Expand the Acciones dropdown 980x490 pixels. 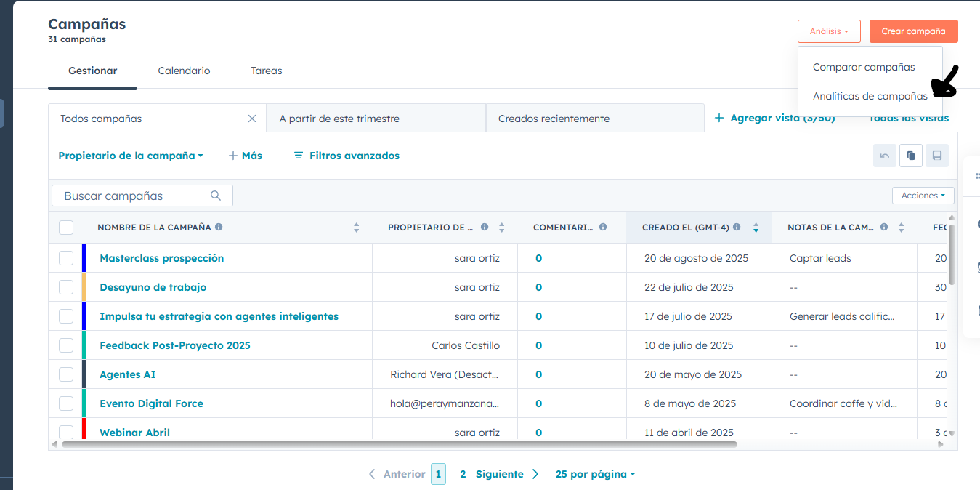click(923, 196)
